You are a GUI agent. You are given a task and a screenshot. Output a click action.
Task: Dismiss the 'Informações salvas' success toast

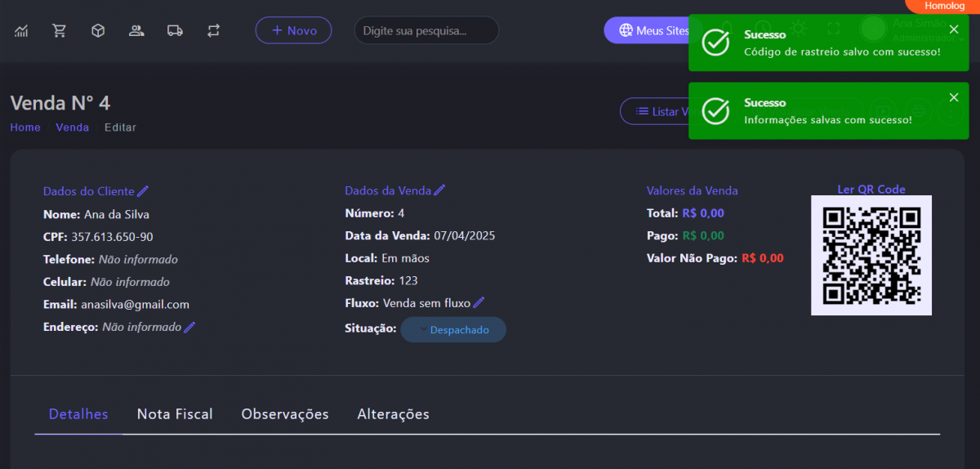coord(953,98)
